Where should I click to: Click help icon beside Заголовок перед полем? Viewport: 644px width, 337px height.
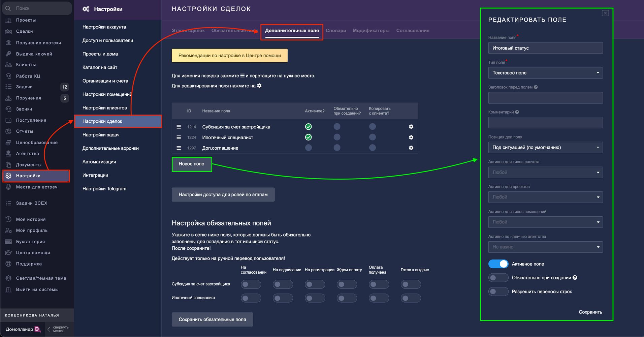pos(536,87)
